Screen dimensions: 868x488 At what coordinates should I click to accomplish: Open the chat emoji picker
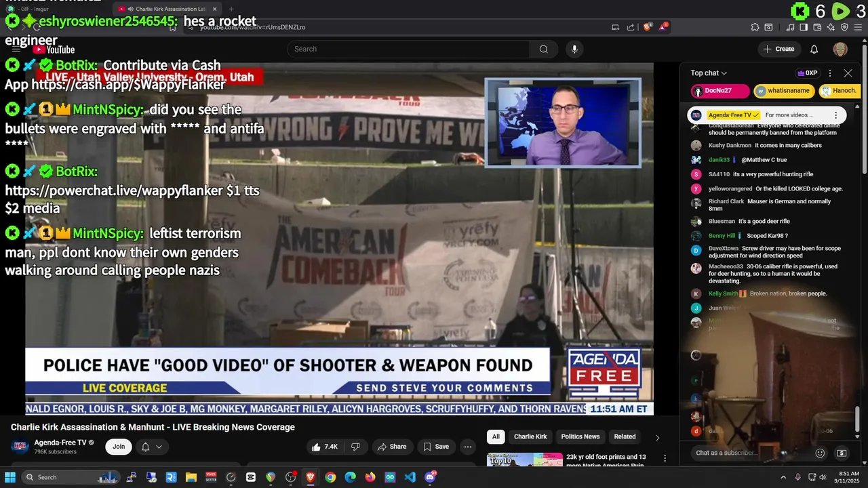click(x=820, y=453)
